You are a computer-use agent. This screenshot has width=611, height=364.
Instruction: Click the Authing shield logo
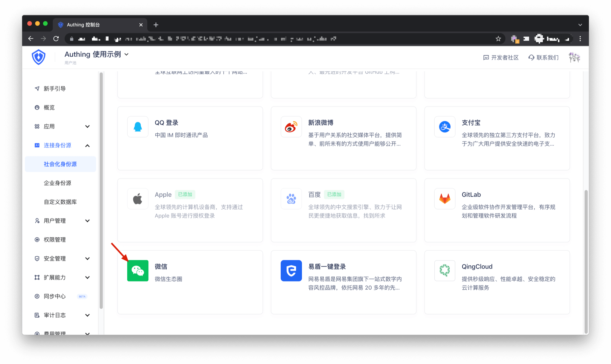[39, 57]
